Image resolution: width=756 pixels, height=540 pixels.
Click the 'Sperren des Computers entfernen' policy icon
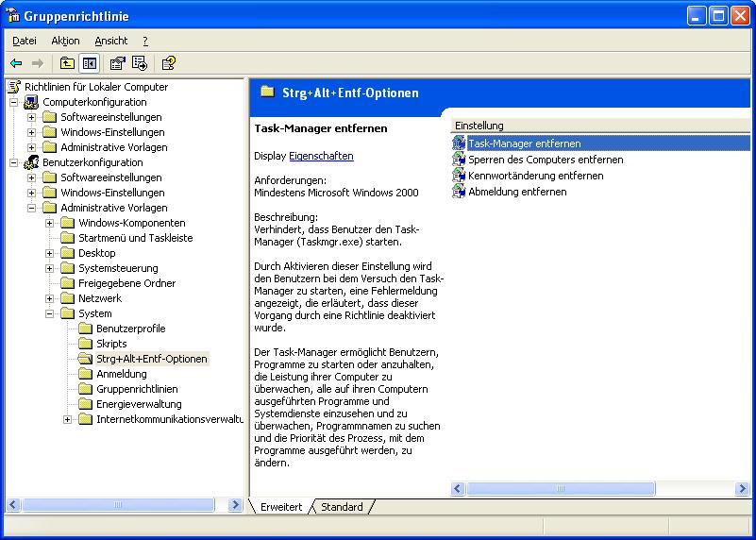[x=459, y=160]
